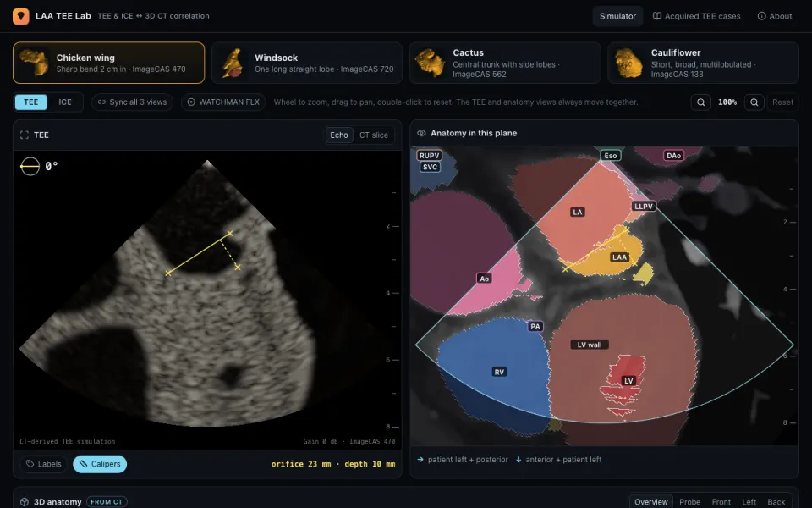812x508 pixels.
Task: Click the orifice 23 mm depth readout
Action: point(333,464)
